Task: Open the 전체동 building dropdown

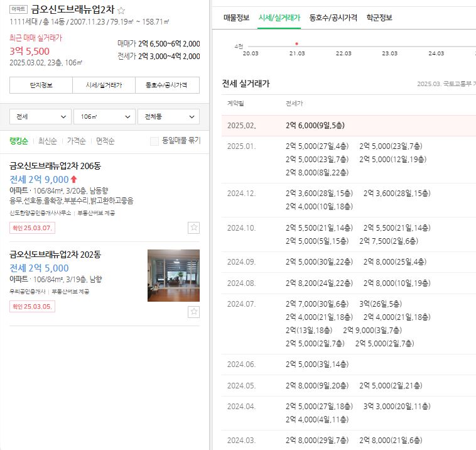Action: (168, 117)
